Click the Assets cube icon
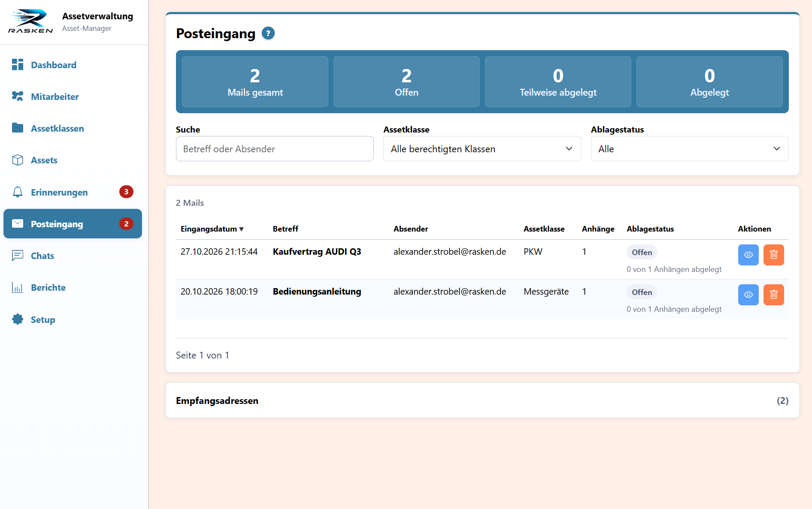This screenshot has height=509, width=812. (x=18, y=160)
